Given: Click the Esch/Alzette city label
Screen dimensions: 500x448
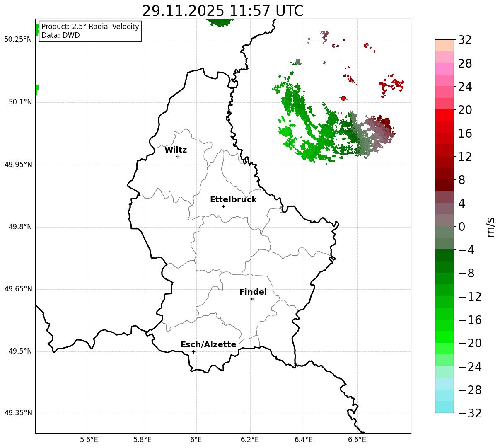Looking at the screenshot, I should tap(208, 345).
